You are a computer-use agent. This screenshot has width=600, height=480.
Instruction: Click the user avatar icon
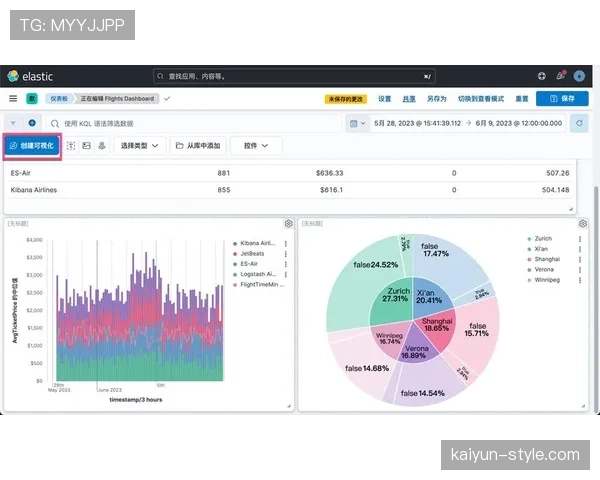tap(579, 76)
